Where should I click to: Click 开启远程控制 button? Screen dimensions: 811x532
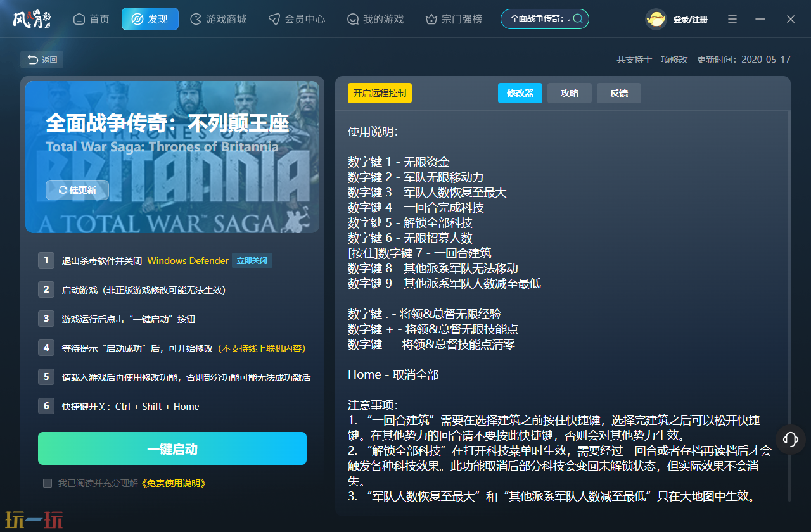[x=380, y=93]
